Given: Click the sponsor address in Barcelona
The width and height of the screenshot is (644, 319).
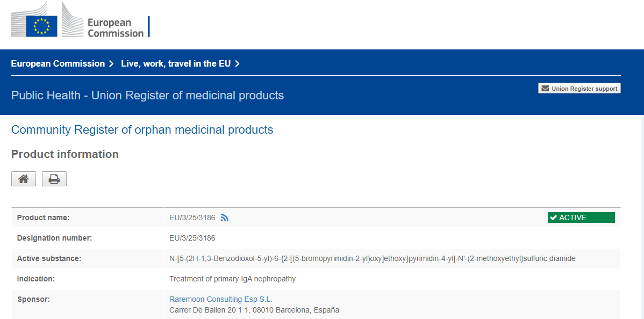Looking at the screenshot, I should coord(254,310).
